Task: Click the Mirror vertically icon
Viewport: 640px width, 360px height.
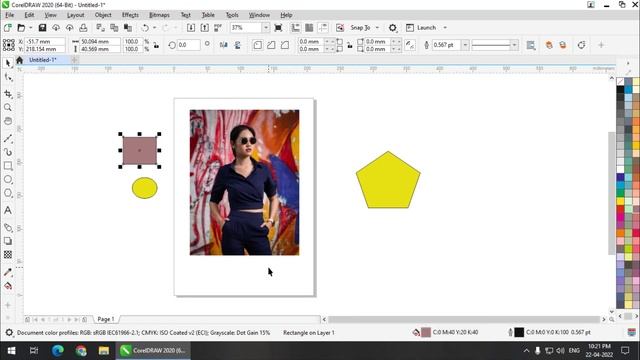Action: pos(238,45)
